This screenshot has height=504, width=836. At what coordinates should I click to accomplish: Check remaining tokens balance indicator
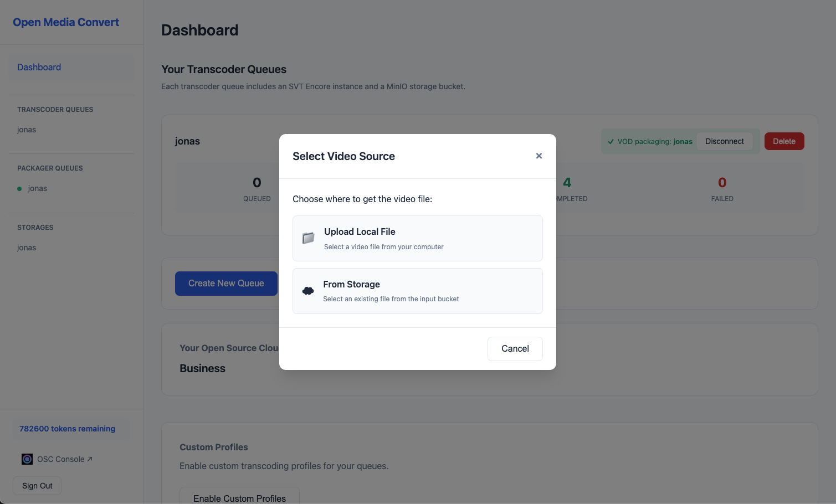tap(67, 428)
